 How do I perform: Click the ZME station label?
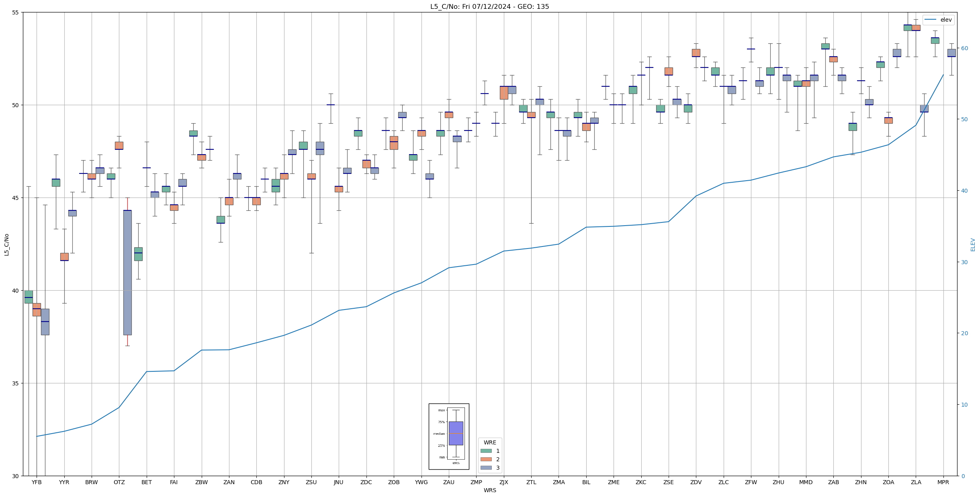614,482
